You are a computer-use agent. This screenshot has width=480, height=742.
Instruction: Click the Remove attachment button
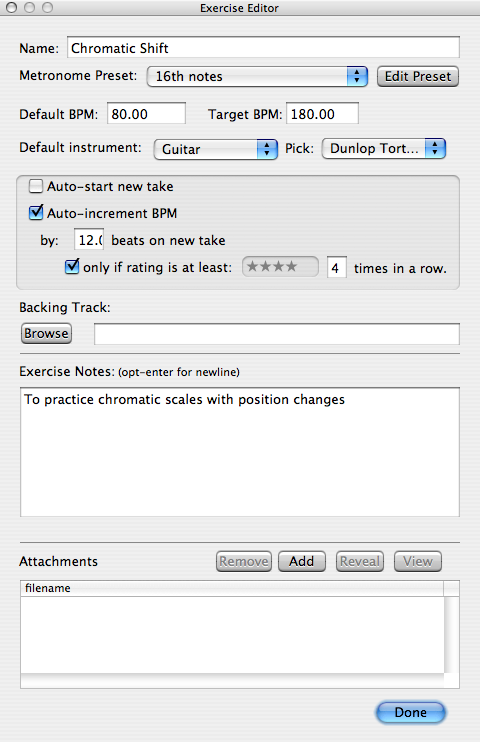244,561
